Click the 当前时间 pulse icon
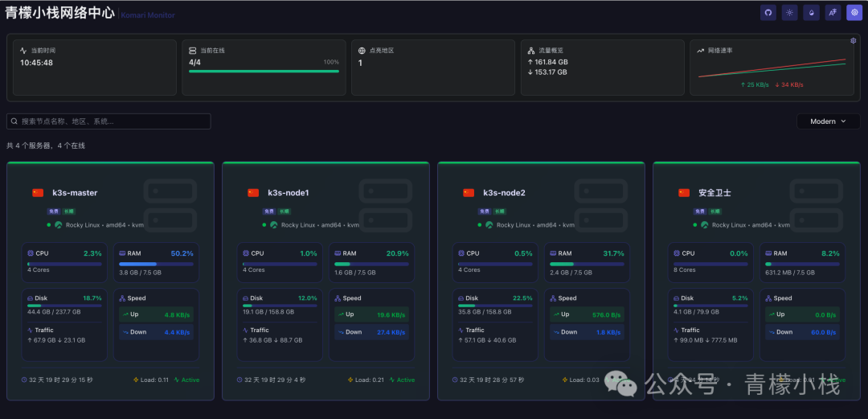Screen dimensions: 868x419 click(23, 51)
